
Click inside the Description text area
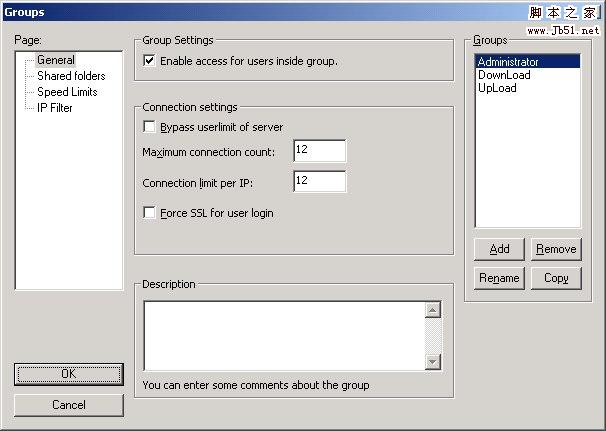pyautogui.click(x=284, y=335)
